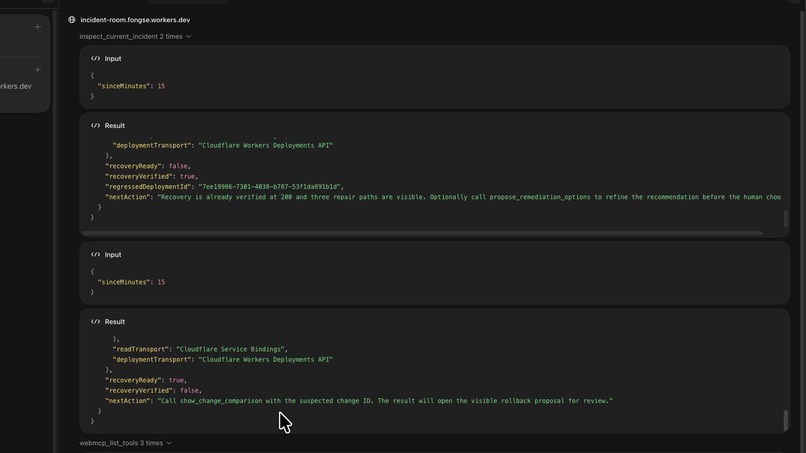Click the webmcp_list_tools 3 times label
The width and height of the screenshot is (806, 453).
(121, 443)
